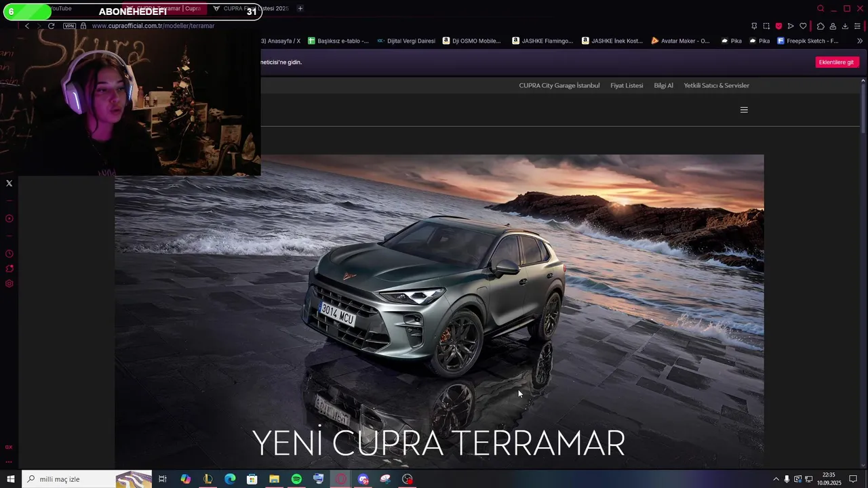
Task: Launch Copilot from the taskbar
Action: (x=185, y=479)
